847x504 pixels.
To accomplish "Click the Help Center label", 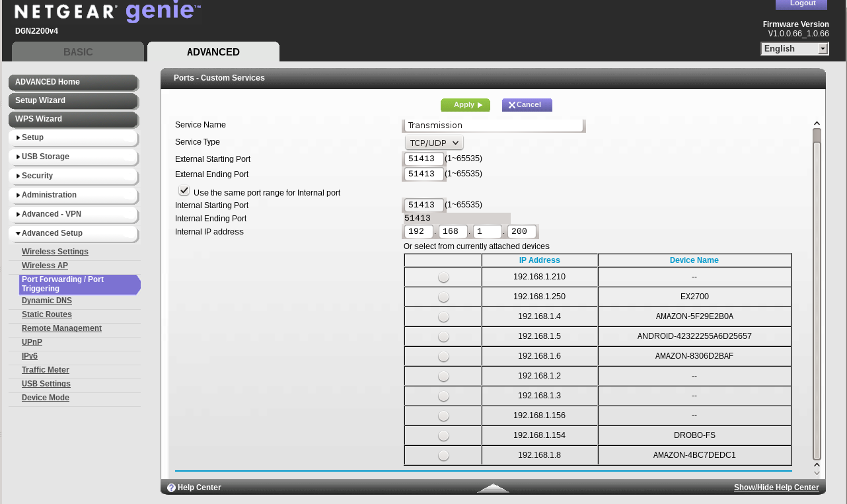I will click(200, 487).
